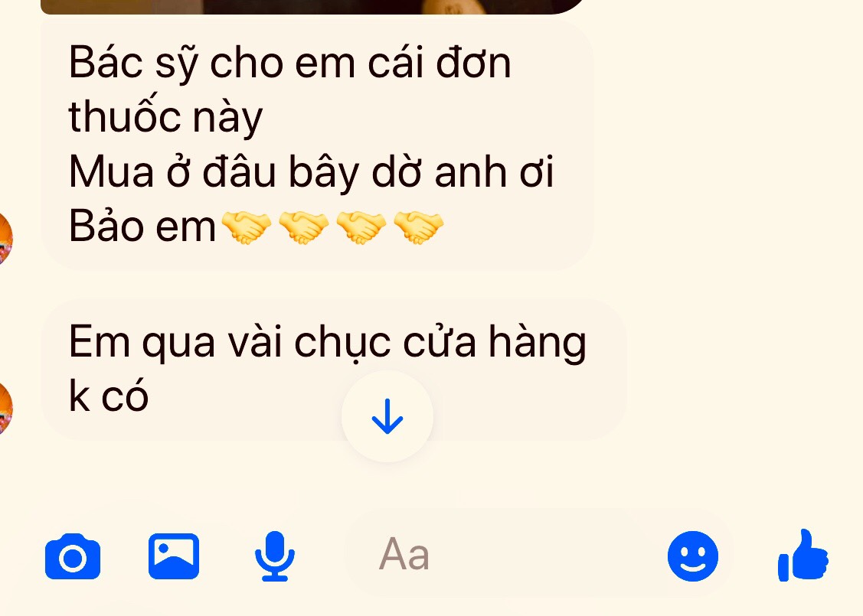Image resolution: width=863 pixels, height=616 pixels.
Task: Open the emoji smiley picker
Action: click(x=692, y=556)
